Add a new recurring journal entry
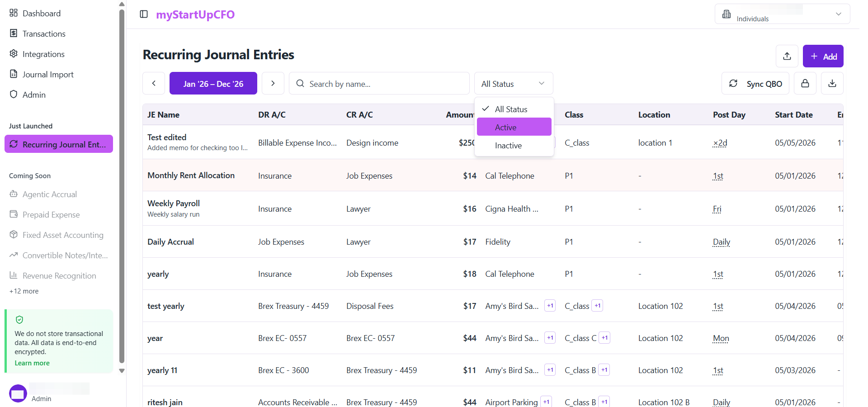Screen dimensions: 868x407 (823, 56)
